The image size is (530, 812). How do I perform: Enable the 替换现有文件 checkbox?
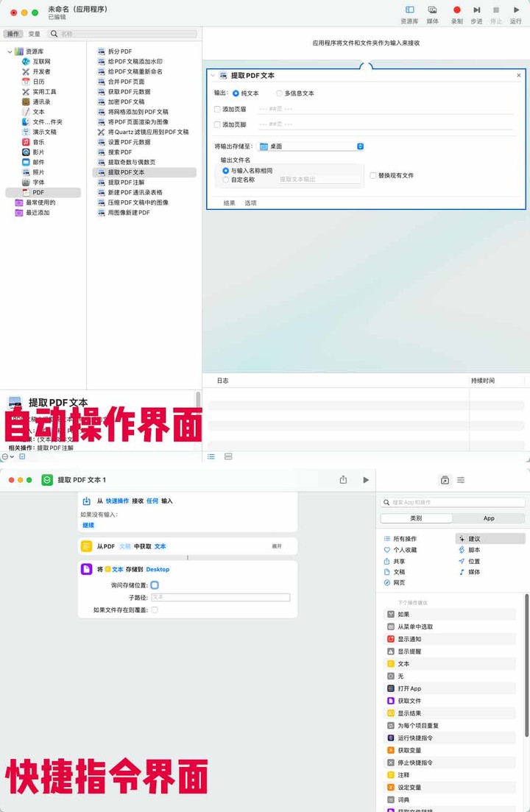click(x=372, y=175)
